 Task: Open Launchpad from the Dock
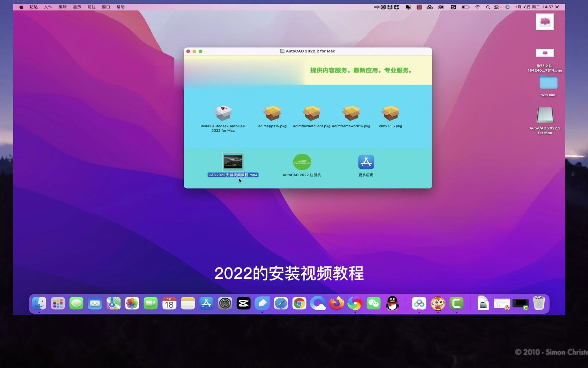pos(58,303)
